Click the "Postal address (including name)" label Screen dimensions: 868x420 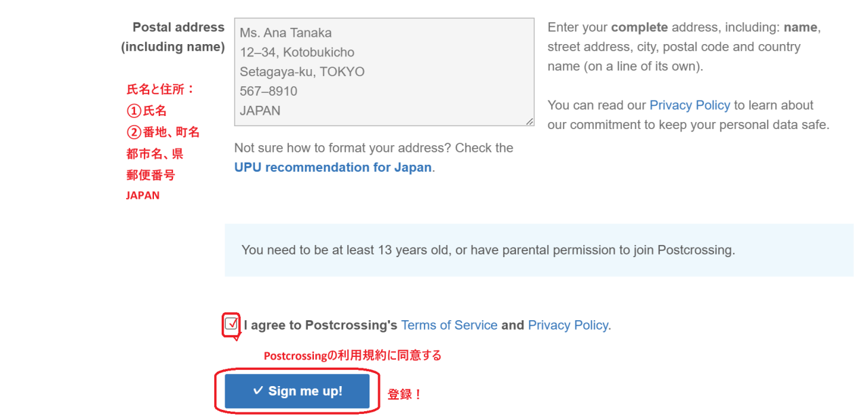point(173,37)
